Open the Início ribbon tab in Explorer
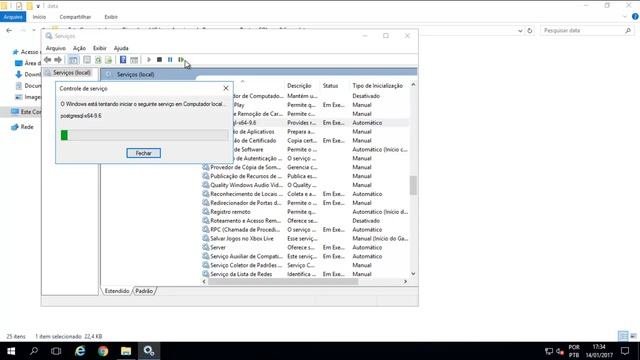This screenshot has height=360, width=640. coord(39,17)
